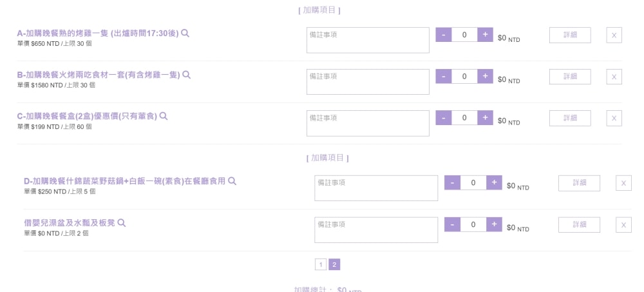Click minus button for item D 野菇鍋
This screenshot has width=644, height=292.
(x=453, y=182)
